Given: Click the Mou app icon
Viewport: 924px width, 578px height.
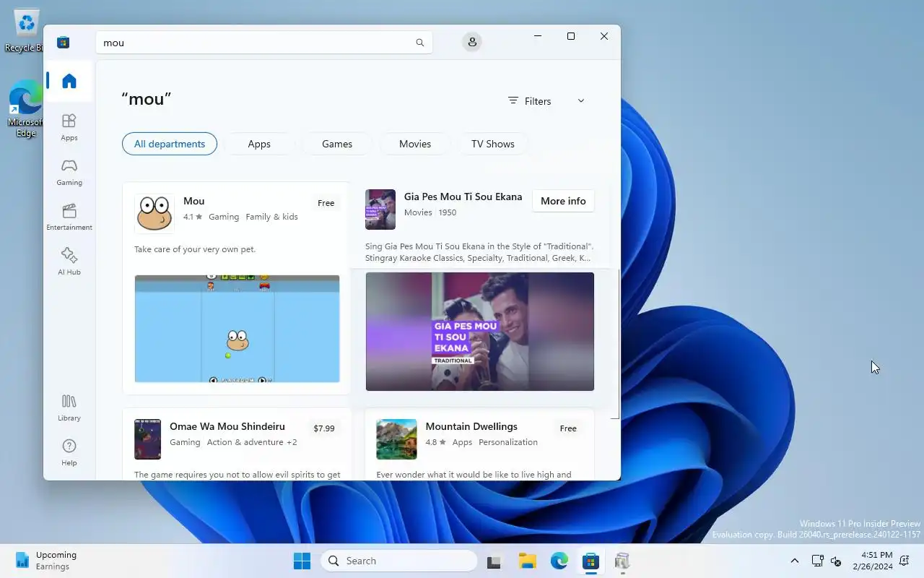Looking at the screenshot, I should click(154, 213).
